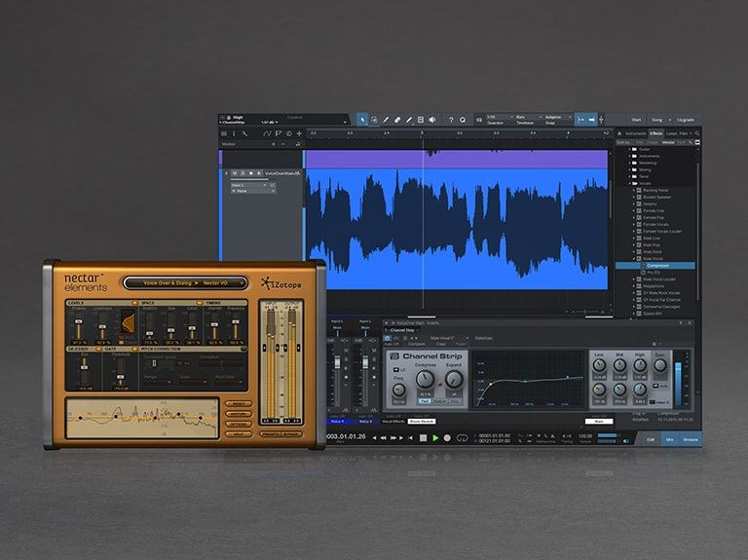Screen dimensions: 748x560
Task: Toggle the Snap to grid button
Action: tap(580, 120)
